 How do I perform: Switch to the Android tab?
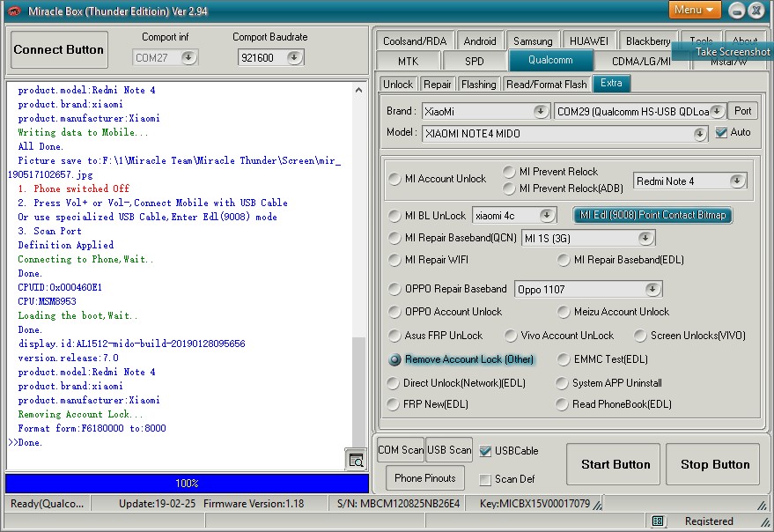tap(479, 41)
